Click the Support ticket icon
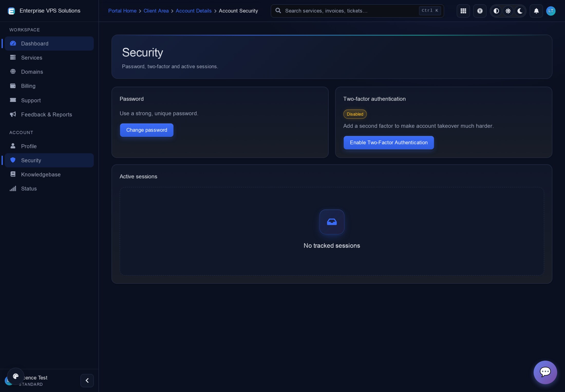The image size is (565, 392). (13, 100)
